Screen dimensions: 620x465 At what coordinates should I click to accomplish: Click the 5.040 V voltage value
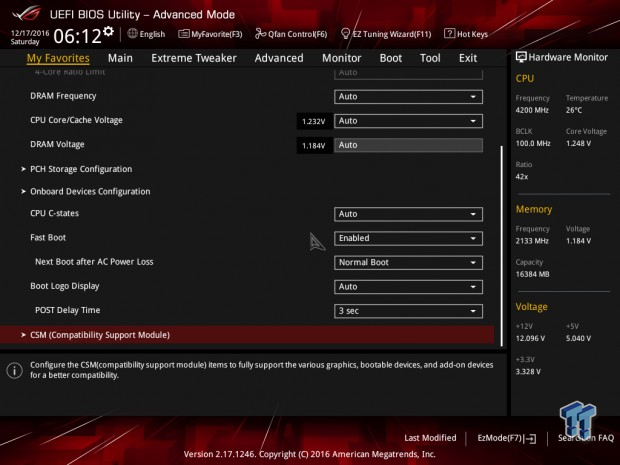(578, 338)
